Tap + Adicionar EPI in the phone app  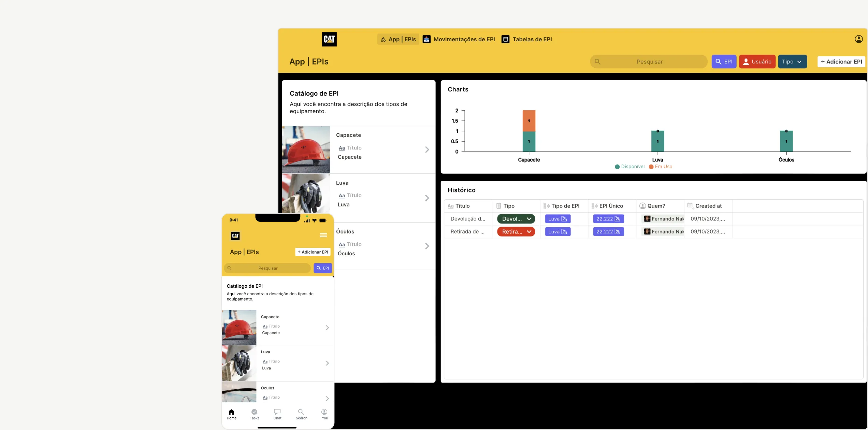313,252
